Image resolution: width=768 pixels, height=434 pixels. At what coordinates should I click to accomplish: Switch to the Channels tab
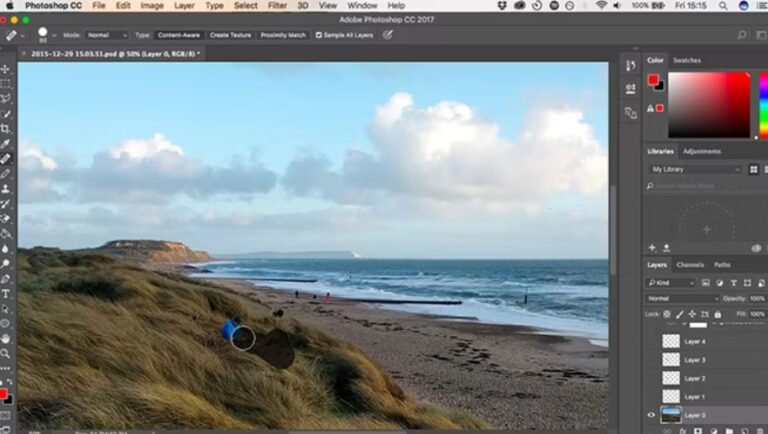click(690, 265)
